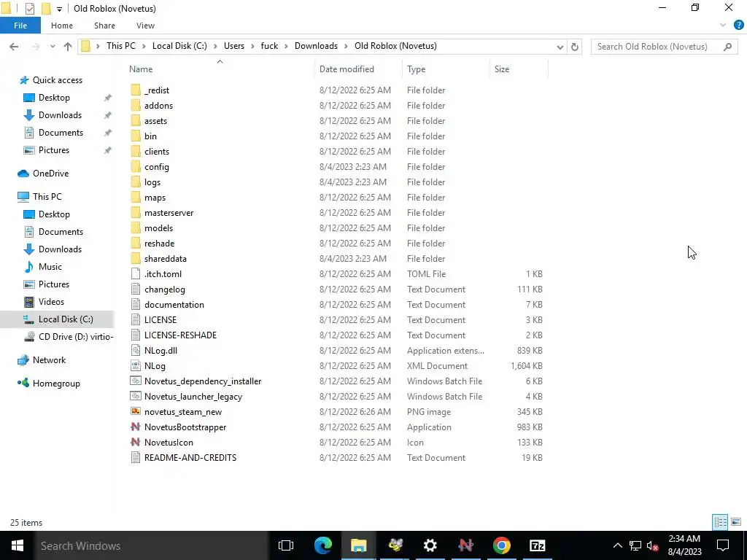
Task: Show hidden system tray icons
Action: 617,545
